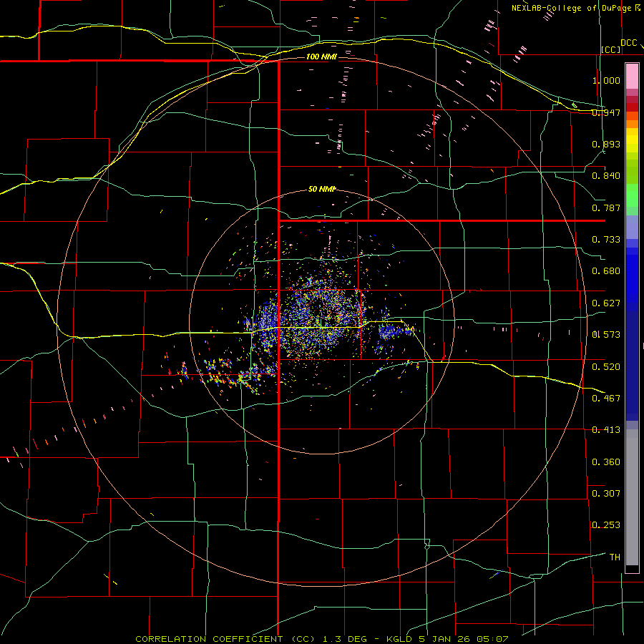The width and height of the screenshot is (644, 644).
Task: Click the NEXLAB-College of DuPage credit text
Action: [571, 8]
